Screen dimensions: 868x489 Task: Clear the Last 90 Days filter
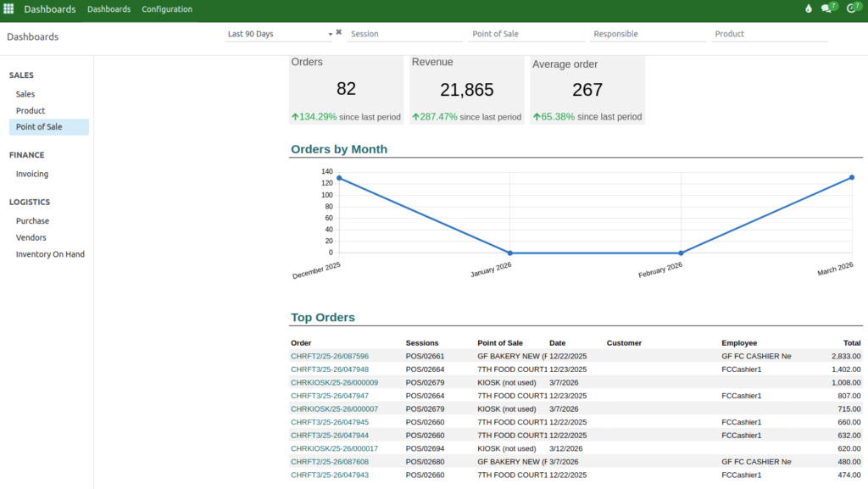coord(339,32)
